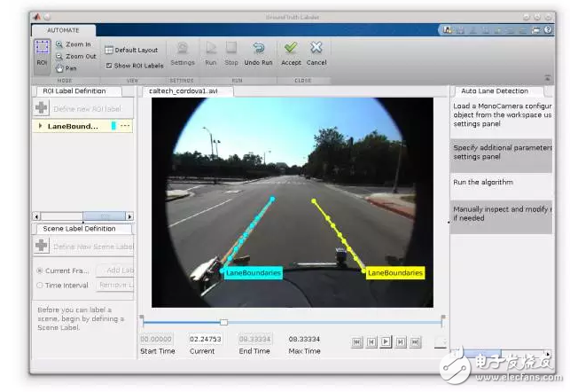Image resolution: width=570 pixels, height=392 pixels.
Task: Select the caltech_cordova1.avi video tab
Action: [181, 90]
